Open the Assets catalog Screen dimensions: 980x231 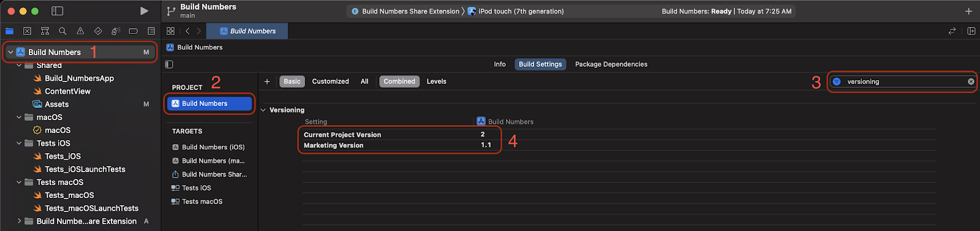tap(56, 104)
